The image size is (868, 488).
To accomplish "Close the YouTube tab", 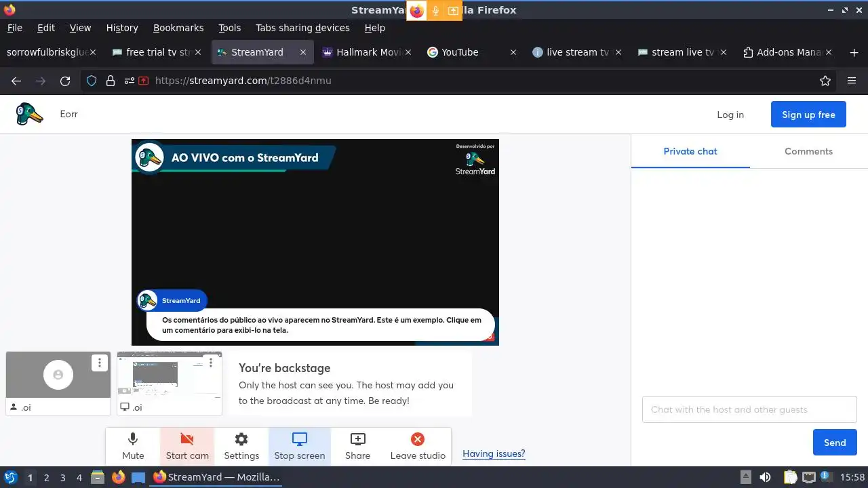I will (513, 52).
